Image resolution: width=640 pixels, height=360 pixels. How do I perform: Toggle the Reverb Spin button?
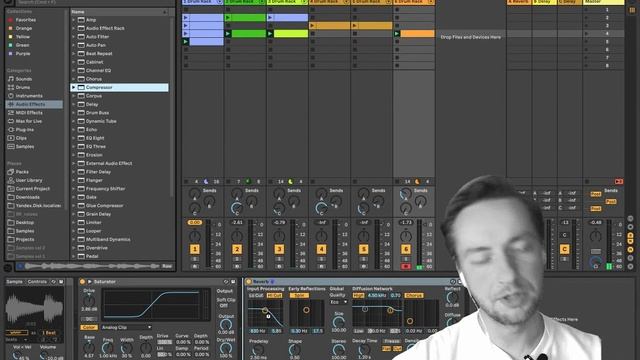click(299, 295)
